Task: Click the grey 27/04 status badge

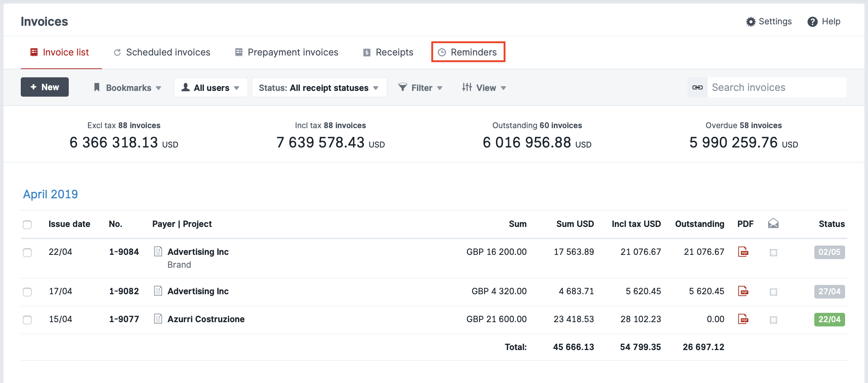Action: click(829, 291)
